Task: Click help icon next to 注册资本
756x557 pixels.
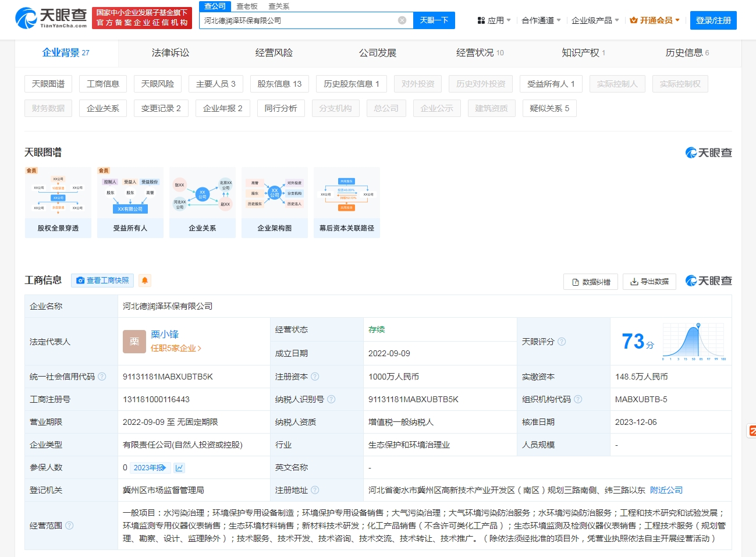Action: point(315,377)
